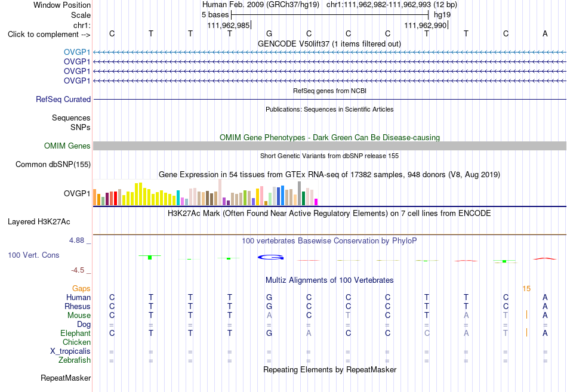Click the SNPs publications sub-label
Screen dimensions: 567x392
81,127
